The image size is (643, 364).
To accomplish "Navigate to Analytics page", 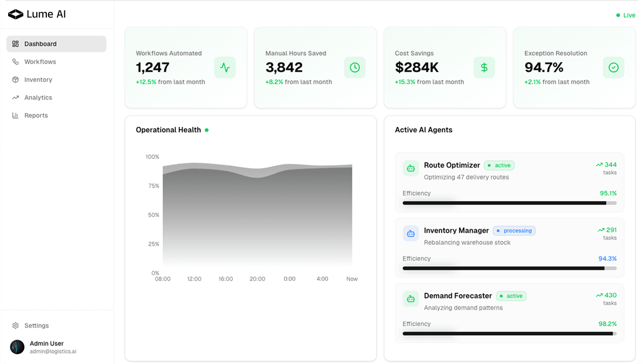I will tap(38, 98).
